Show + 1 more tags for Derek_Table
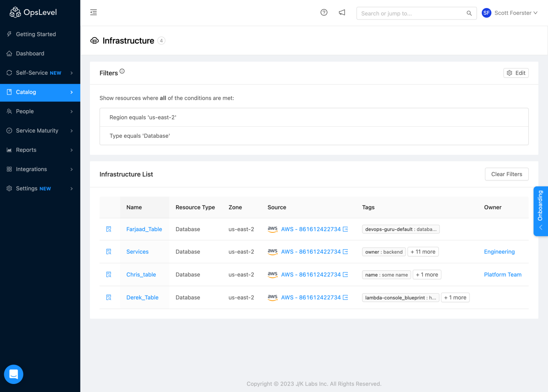The image size is (548, 392). tap(455, 297)
